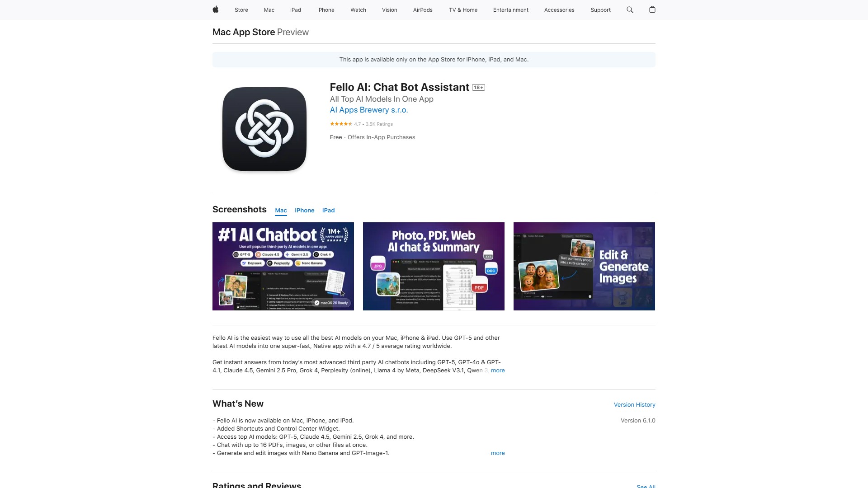Open Version History link
Image resolution: width=868 pixels, height=488 pixels.
click(634, 405)
